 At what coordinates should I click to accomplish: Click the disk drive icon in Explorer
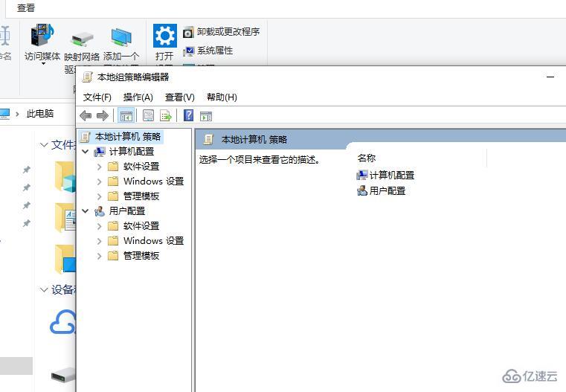point(63,376)
